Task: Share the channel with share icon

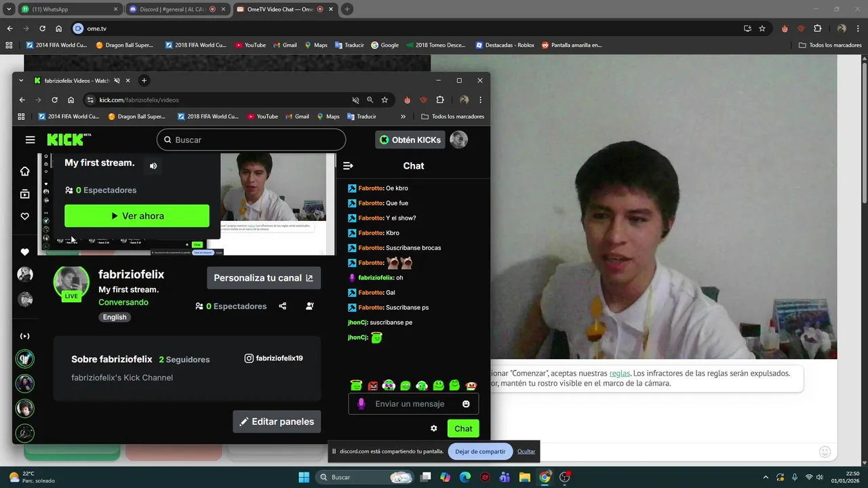Action: 283,306
